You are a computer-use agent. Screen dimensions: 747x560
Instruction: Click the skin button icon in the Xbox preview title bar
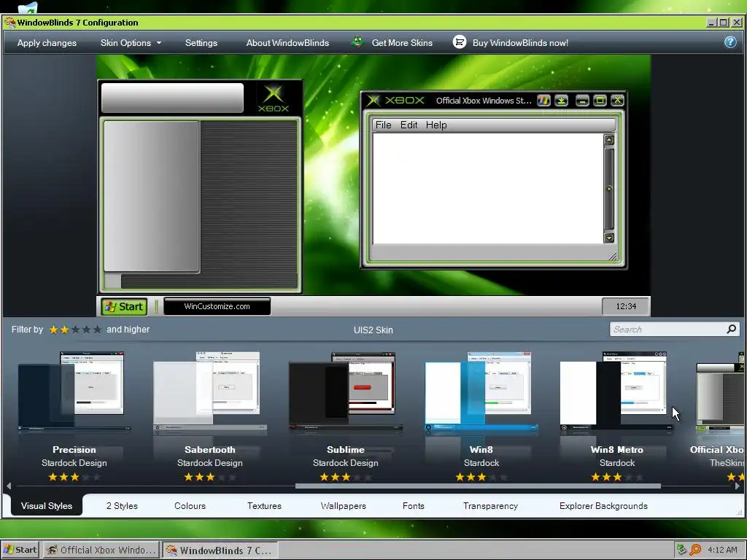tap(543, 101)
